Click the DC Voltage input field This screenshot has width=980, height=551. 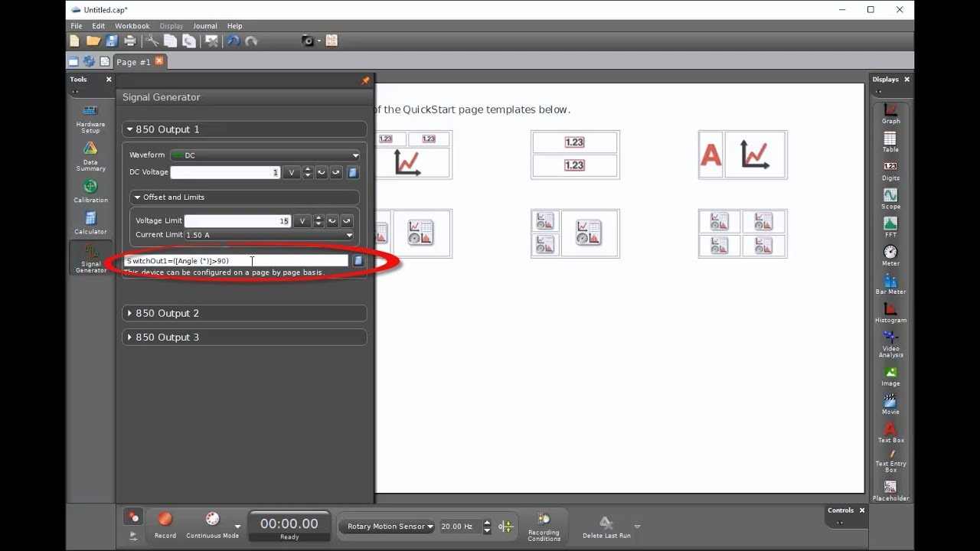pos(226,173)
